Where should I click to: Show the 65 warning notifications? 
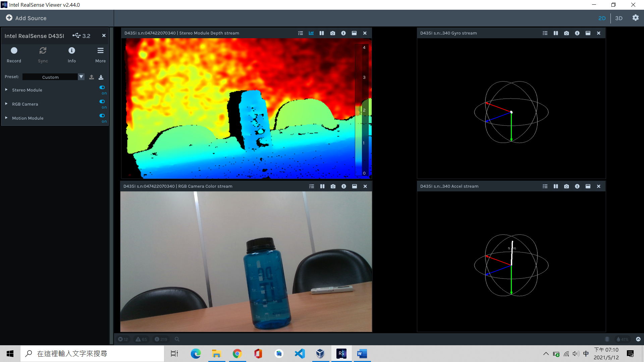141,339
